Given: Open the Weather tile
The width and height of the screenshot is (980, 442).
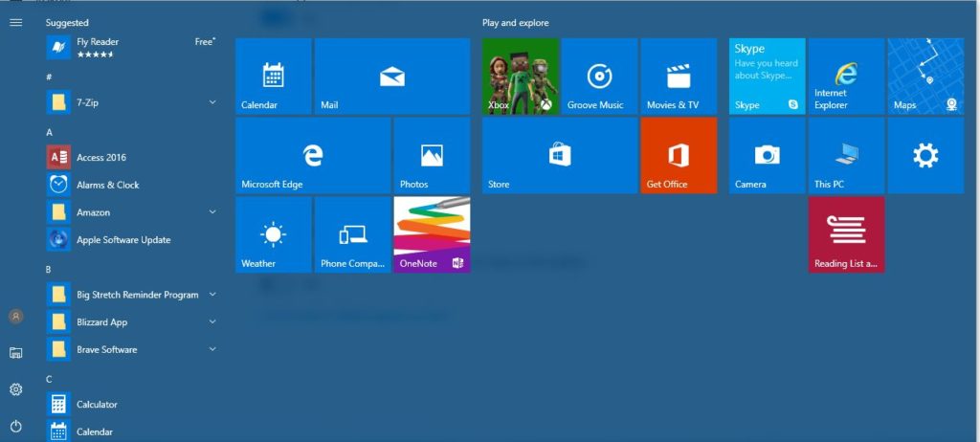Looking at the screenshot, I should coord(273,234).
